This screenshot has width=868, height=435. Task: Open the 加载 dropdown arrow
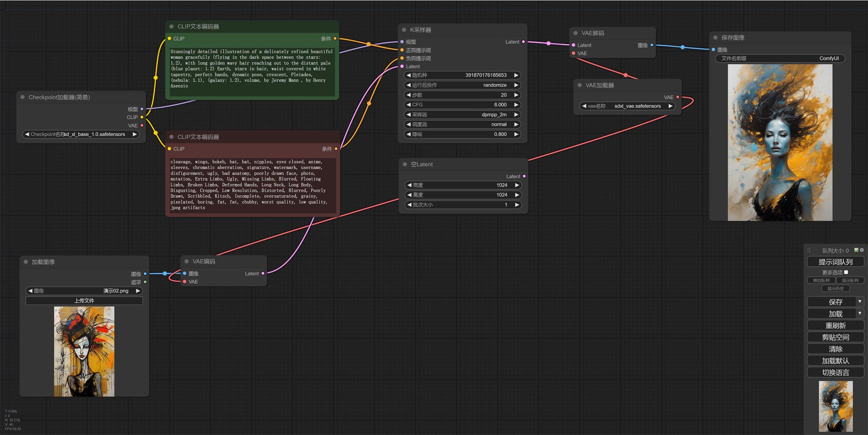[x=860, y=313]
